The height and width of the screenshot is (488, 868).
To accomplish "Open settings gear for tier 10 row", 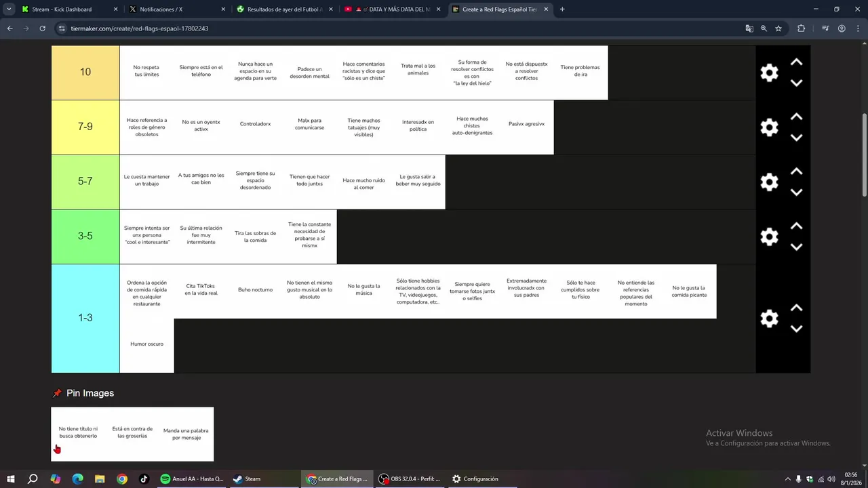I will pyautogui.click(x=769, y=73).
